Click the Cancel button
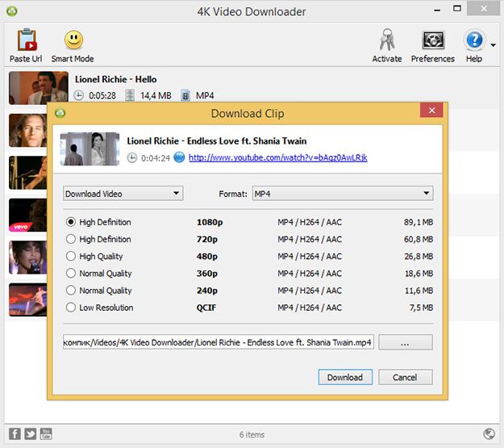This screenshot has height=448, width=504. tap(406, 377)
